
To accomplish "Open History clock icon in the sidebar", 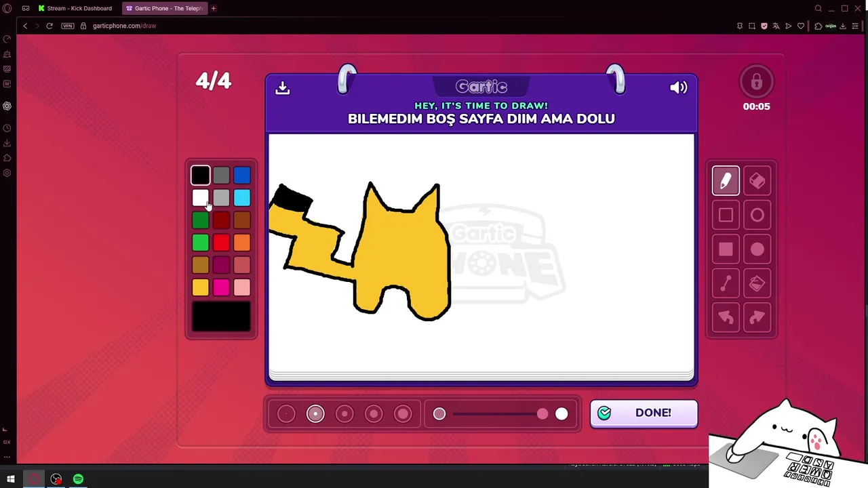I will pyautogui.click(x=7, y=128).
